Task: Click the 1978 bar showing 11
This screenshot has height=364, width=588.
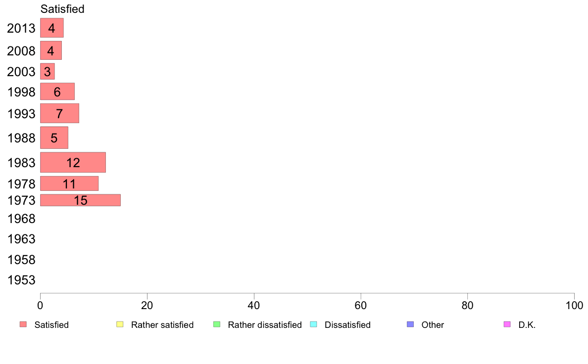Action: (x=69, y=183)
